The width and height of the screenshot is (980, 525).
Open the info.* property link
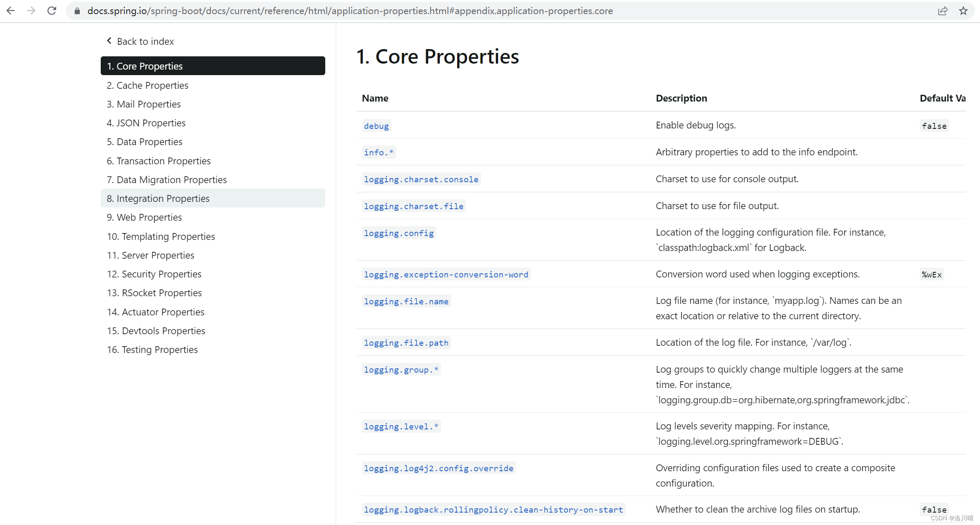coord(378,152)
